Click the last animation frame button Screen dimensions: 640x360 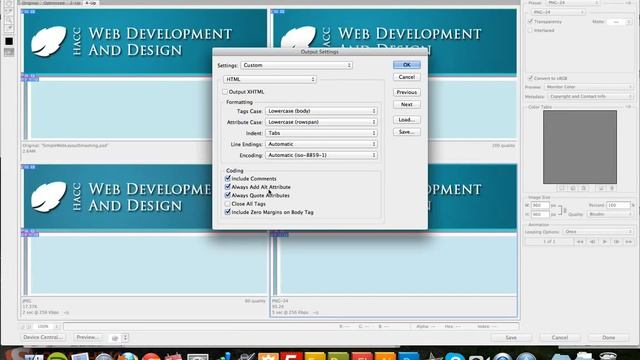point(629,242)
